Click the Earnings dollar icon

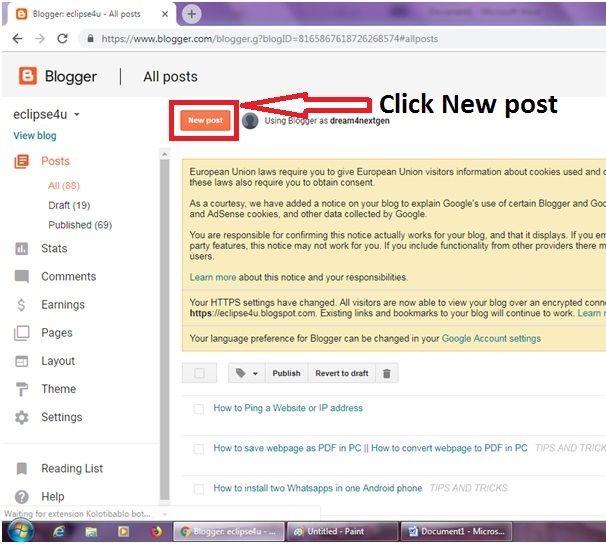(21, 305)
